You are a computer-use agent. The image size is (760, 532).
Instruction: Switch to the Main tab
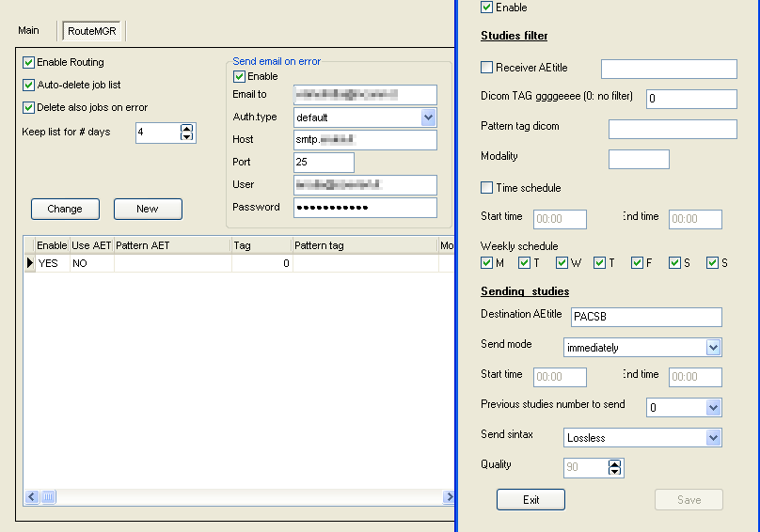[x=28, y=30]
